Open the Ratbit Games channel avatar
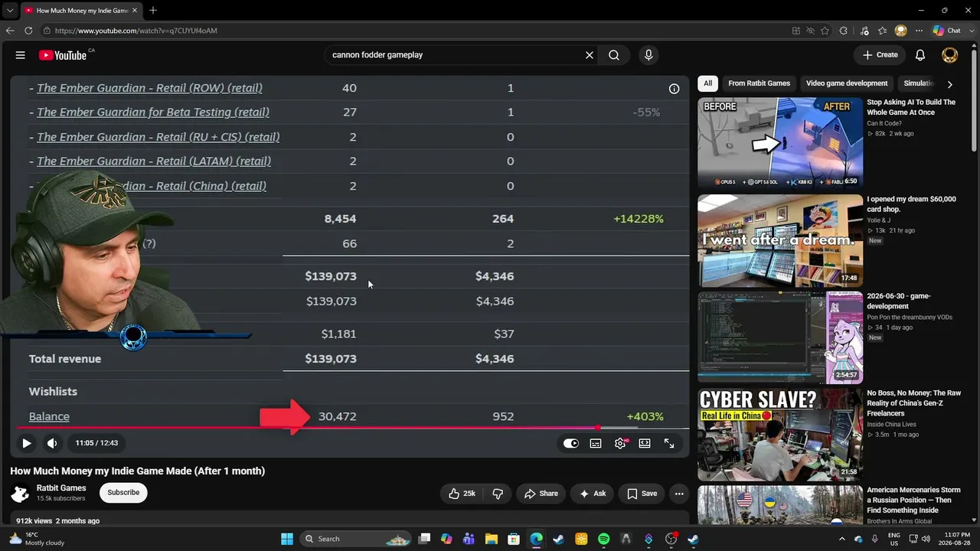This screenshot has width=980, height=551. pyautogui.click(x=20, y=494)
